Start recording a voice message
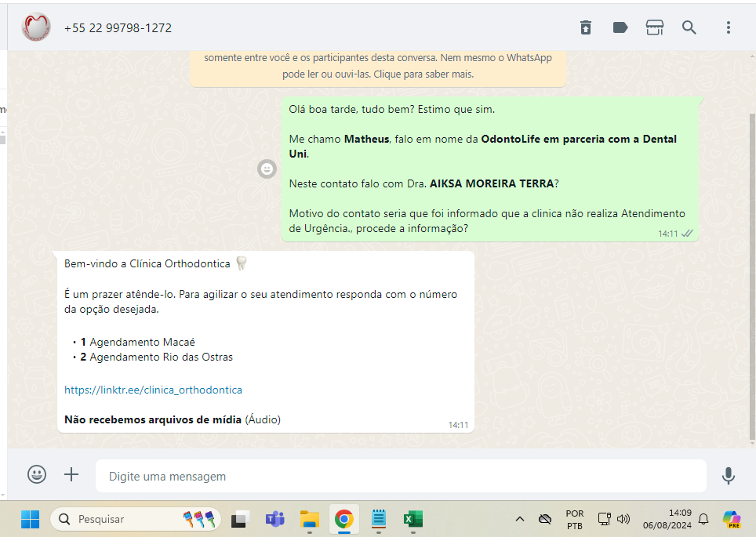Image resolution: width=756 pixels, height=537 pixels. [x=728, y=476]
